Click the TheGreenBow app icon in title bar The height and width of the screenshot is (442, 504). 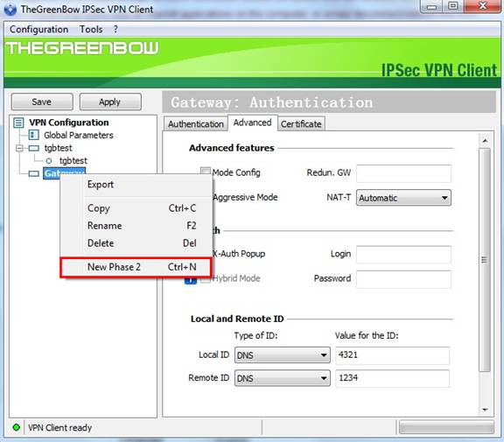coord(10,10)
